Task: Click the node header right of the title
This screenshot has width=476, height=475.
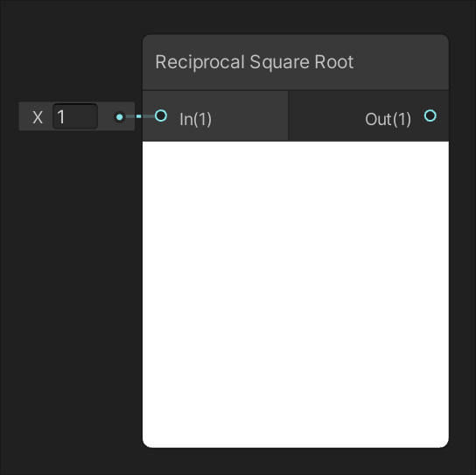Action: (401, 62)
